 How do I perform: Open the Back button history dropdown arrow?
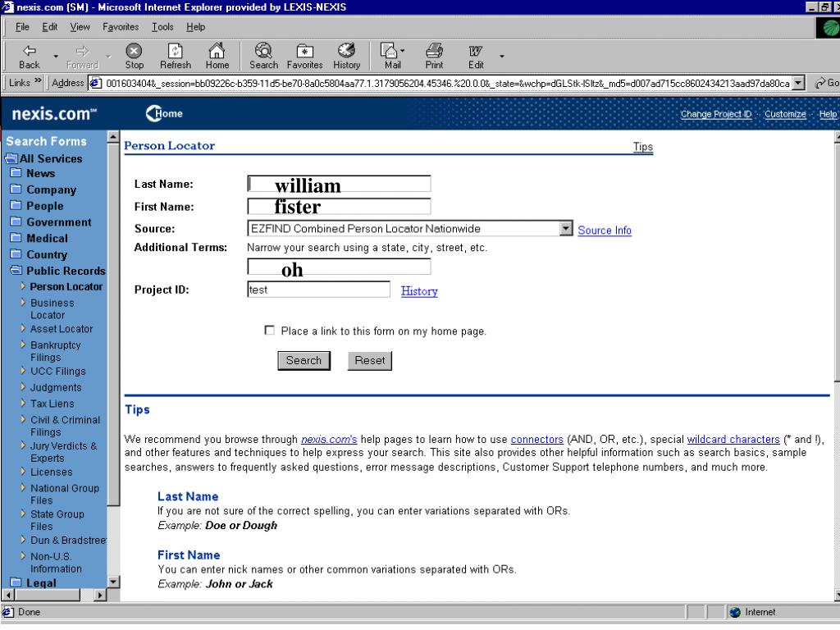(55, 56)
